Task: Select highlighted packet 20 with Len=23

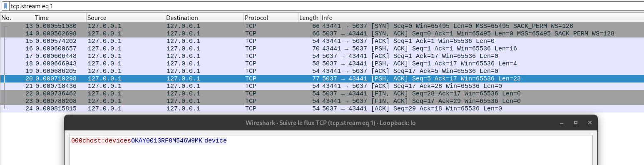Action: tap(322, 78)
